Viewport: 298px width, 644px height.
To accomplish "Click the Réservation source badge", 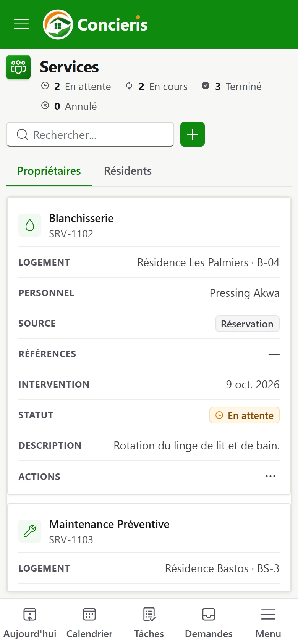I will (248, 324).
